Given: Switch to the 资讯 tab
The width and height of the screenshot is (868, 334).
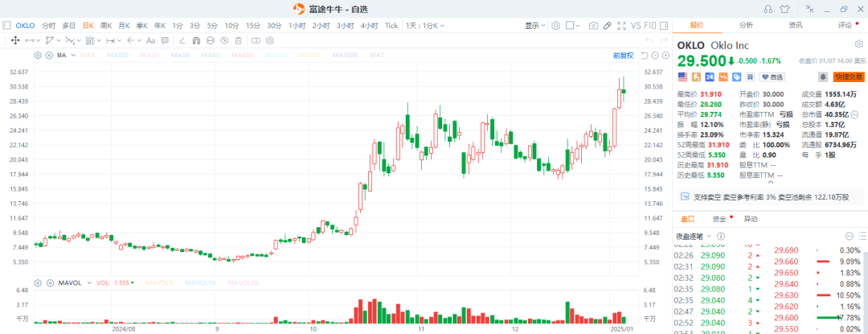Looking at the screenshot, I should 796,25.
